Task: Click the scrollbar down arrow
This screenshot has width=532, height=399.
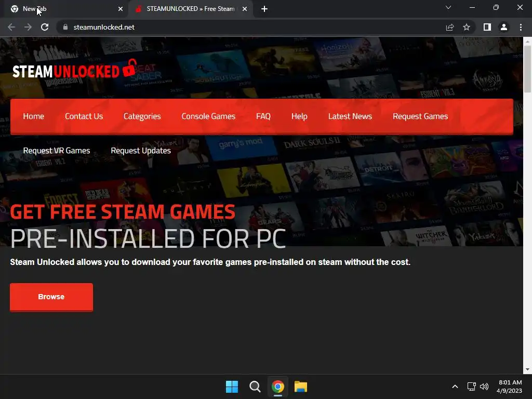Action: pos(527,369)
